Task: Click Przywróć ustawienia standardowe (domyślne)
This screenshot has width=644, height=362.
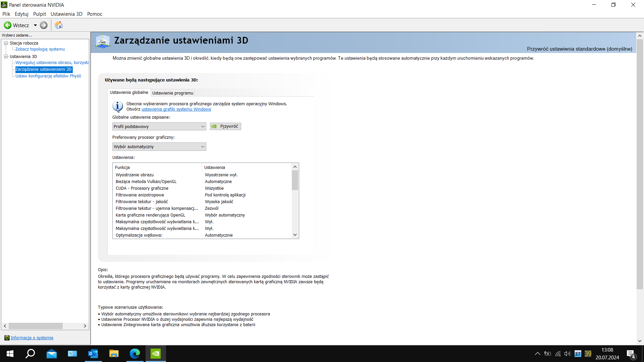Action: (580, 49)
